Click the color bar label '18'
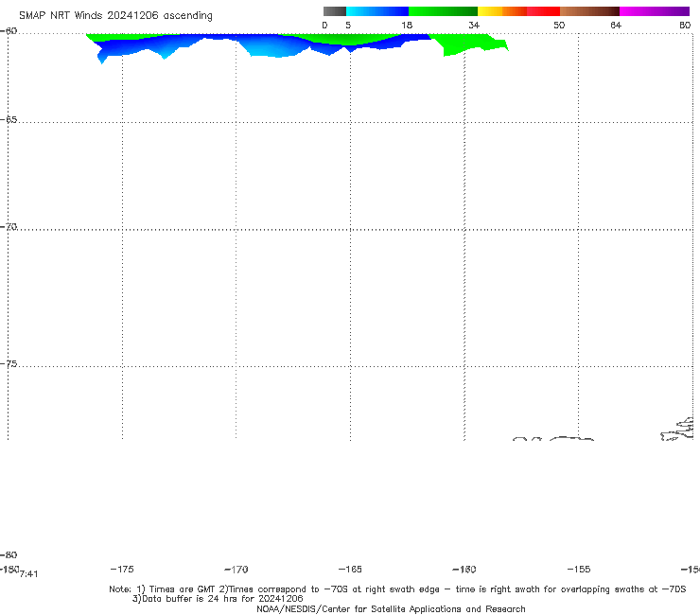Viewport: 700px width, 615px height. point(407,26)
